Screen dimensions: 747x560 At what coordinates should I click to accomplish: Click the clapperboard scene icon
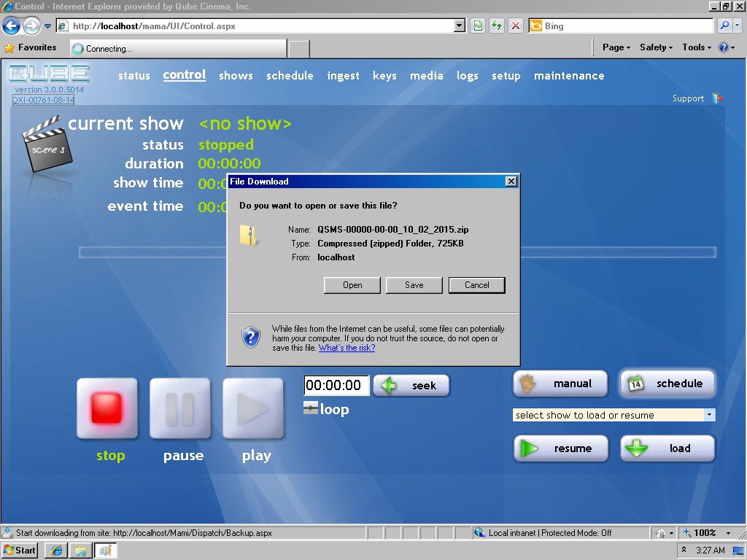coord(46,144)
